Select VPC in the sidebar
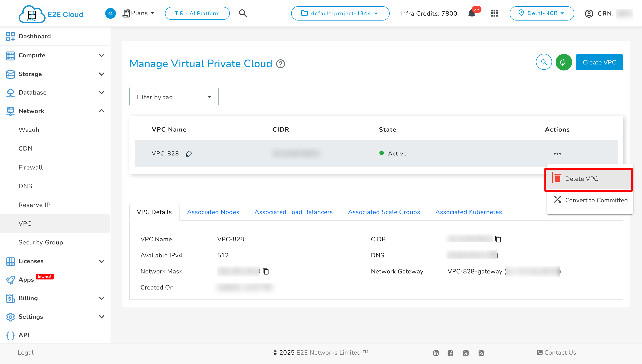The width and height of the screenshot is (642, 364). tap(55, 223)
